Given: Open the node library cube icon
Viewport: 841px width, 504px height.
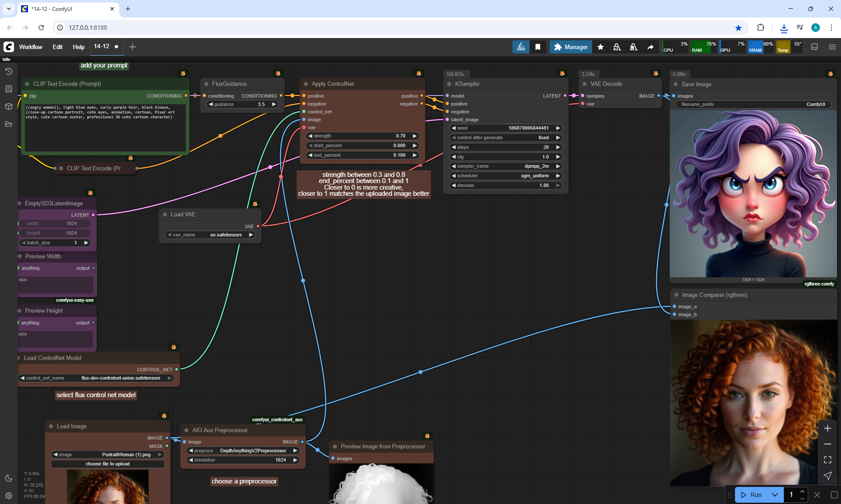Looking at the screenshot, I should [8, 106].
